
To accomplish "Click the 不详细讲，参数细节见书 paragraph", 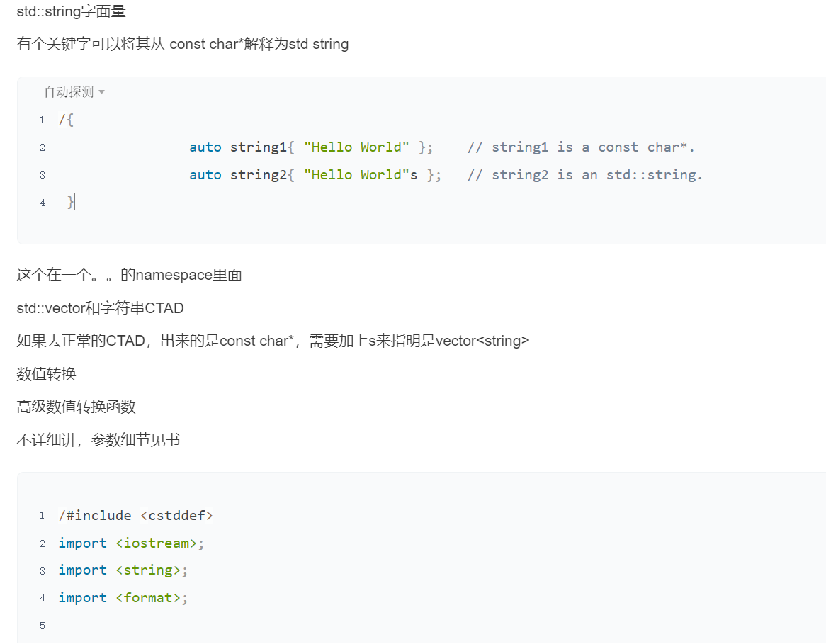I will click(x=98, y=440).
